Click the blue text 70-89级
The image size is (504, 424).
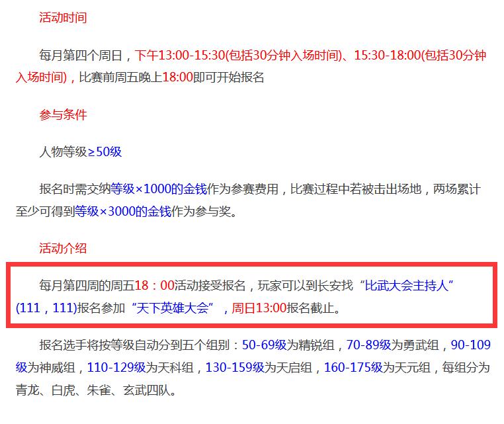click(x=368, y=345)
